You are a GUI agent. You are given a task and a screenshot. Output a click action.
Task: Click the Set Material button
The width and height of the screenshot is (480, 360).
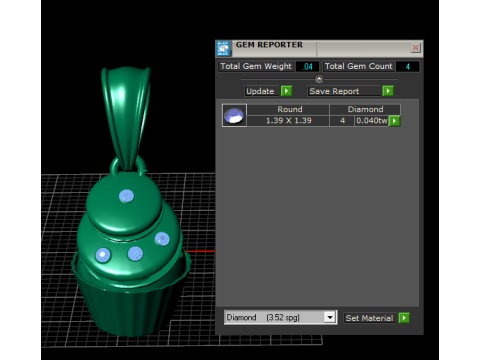[369, 318]
